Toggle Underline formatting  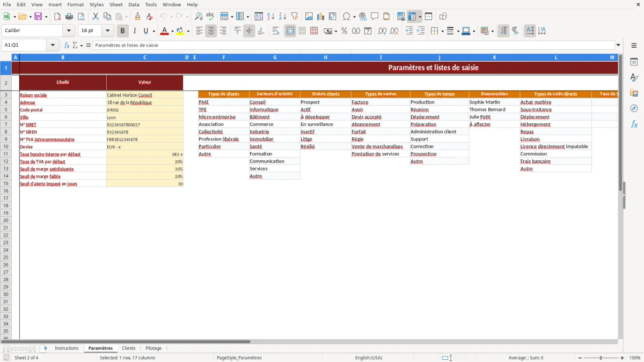click(145, 31)
